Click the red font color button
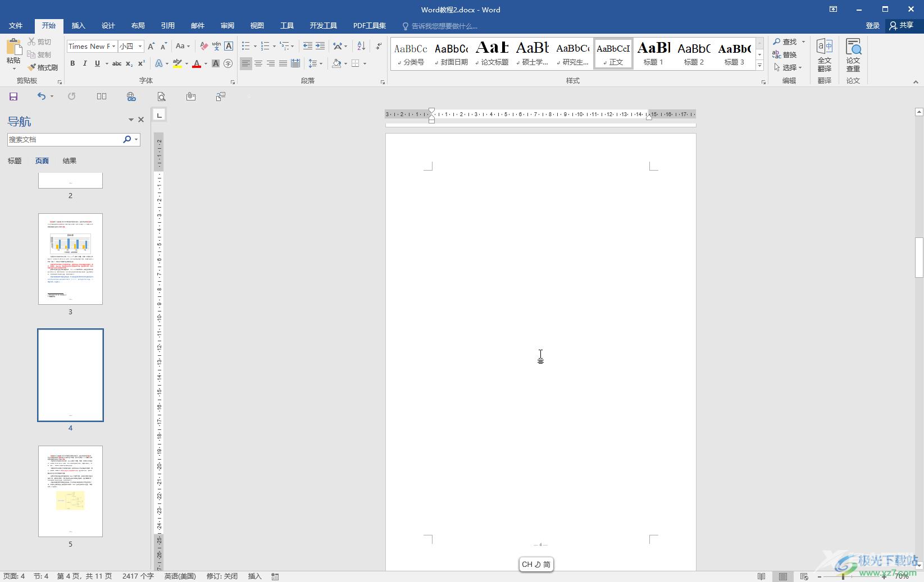This screenshot has width=924, height=582. click(x=197, y=63)
